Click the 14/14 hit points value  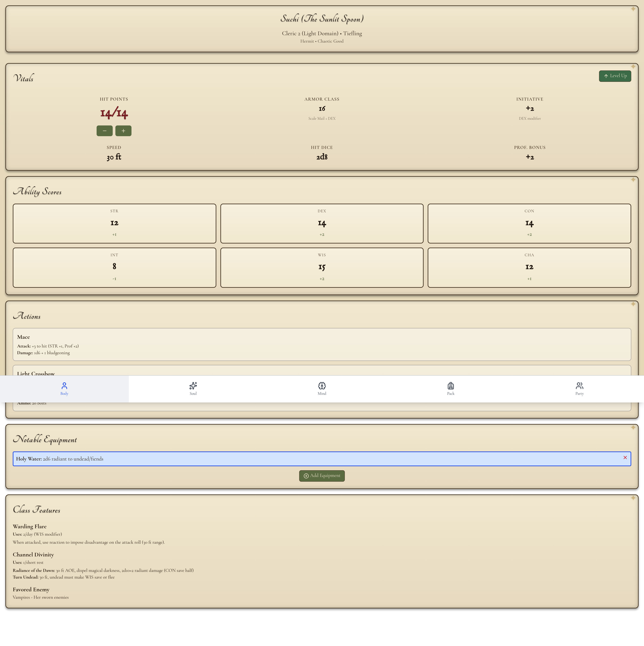point(114,113)
